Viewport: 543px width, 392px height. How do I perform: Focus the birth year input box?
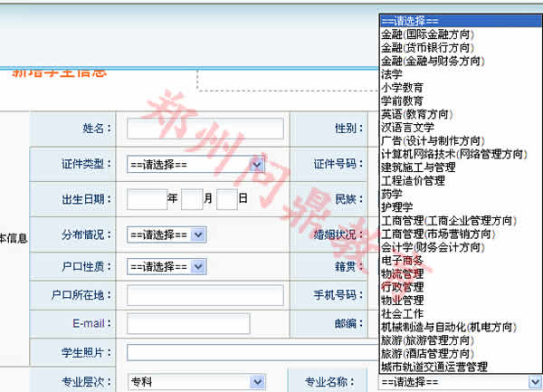point(147,199)
